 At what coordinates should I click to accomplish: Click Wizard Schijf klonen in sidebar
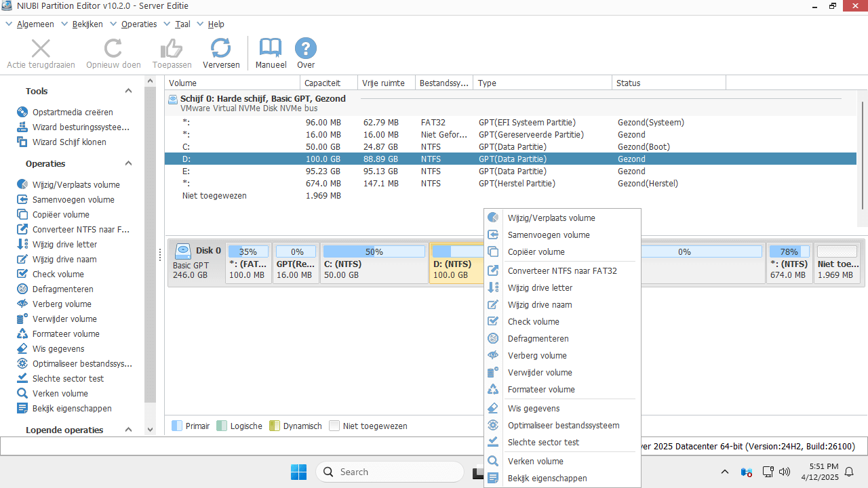coord(69,142)
